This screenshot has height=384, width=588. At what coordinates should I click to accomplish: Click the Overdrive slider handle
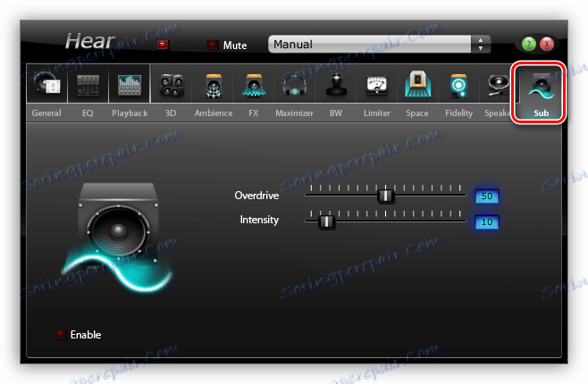[x=385, y=196]
